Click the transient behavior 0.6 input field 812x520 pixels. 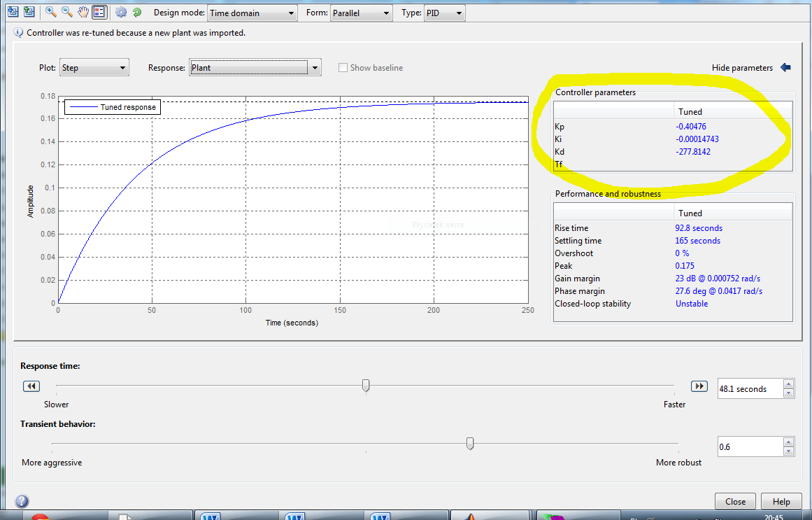tap(750, 447)
